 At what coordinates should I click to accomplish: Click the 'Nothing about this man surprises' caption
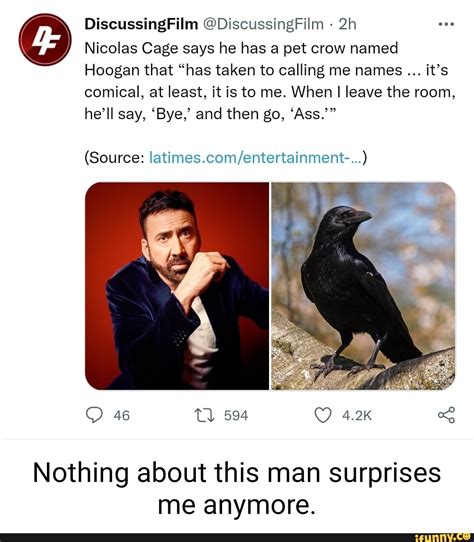[237, 473]
